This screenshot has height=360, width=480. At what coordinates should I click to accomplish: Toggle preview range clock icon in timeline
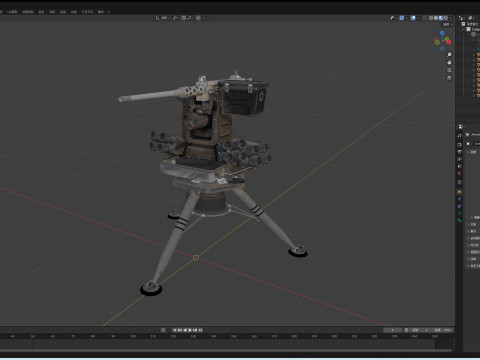pyautogui.click(x=406, y=330)
